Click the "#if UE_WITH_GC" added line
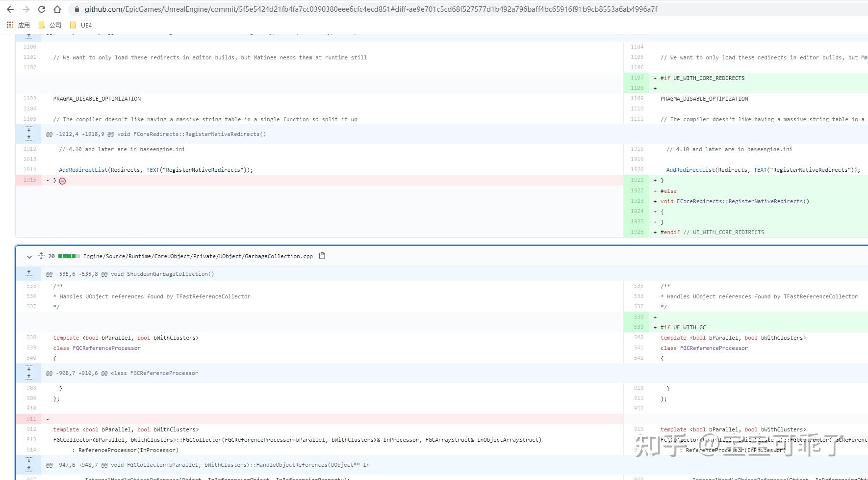 [683, 327]
